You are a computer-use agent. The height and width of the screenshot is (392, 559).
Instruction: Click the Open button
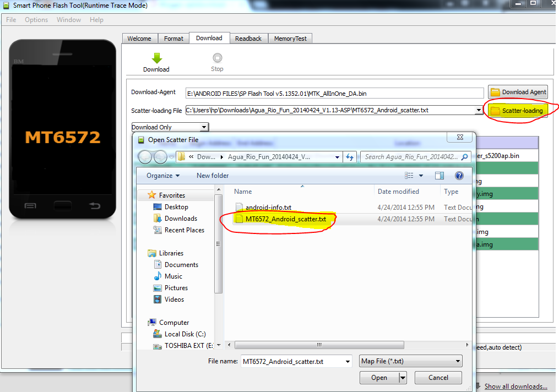(x=379, y=377)
